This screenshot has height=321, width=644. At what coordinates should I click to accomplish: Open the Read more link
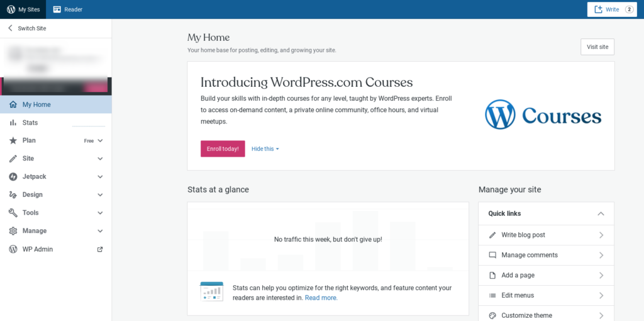click(321, 298)
